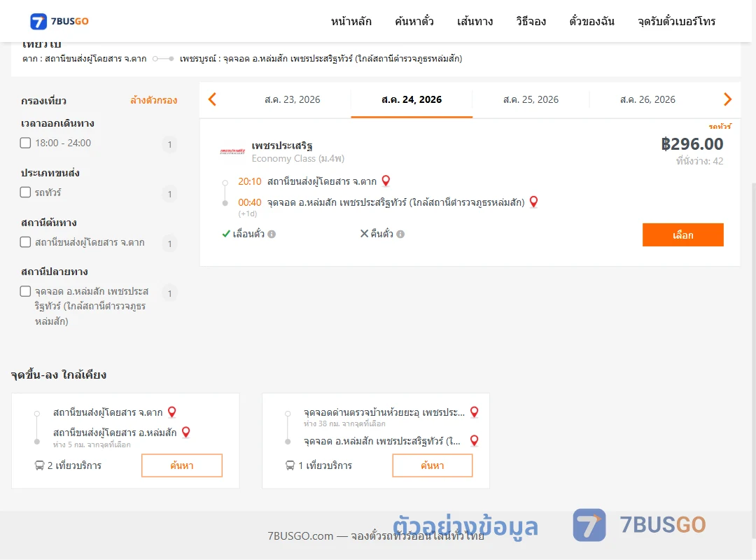Open จุดรับตั๋วเบอร์โทร in the top navigation
Screen dimensions: 756x560
pyautogui.click(x=676, y=21)
